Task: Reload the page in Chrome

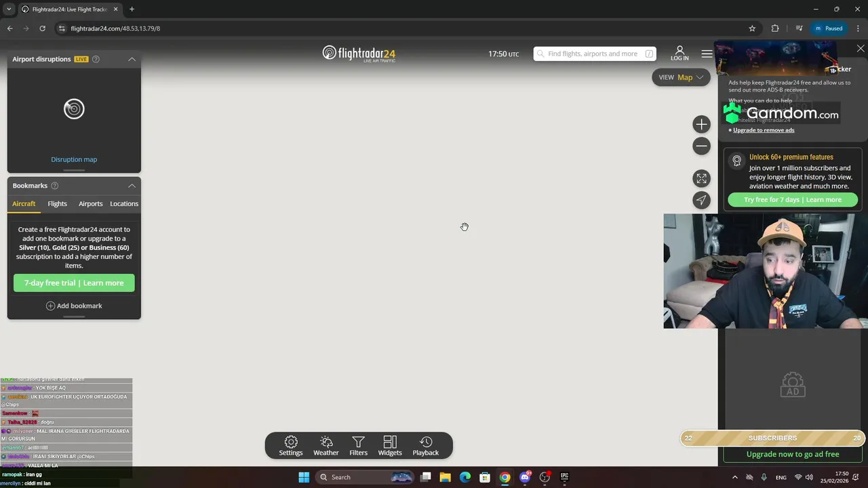Action: (42, 28)
